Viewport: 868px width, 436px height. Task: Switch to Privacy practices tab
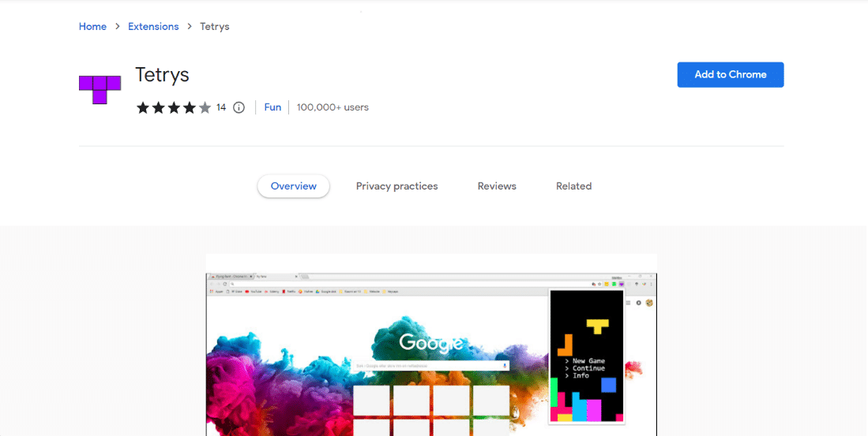pos(397,186)
